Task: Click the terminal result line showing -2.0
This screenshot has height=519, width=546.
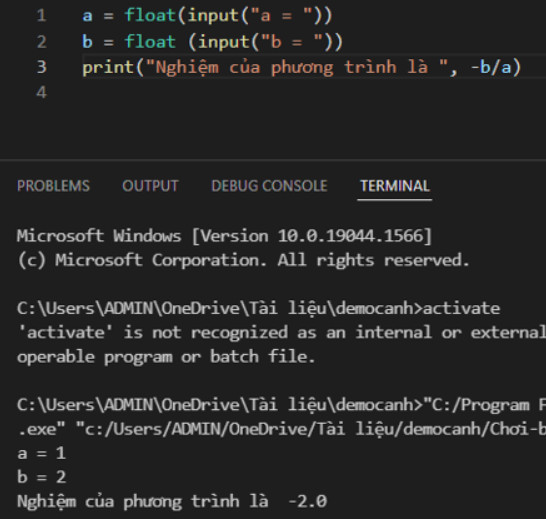Action: pos(172,502)
